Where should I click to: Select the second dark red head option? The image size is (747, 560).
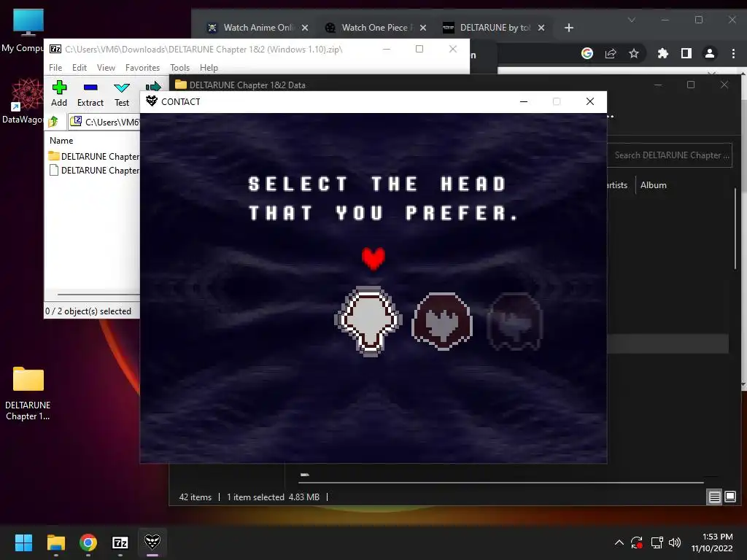click(442, 322)
